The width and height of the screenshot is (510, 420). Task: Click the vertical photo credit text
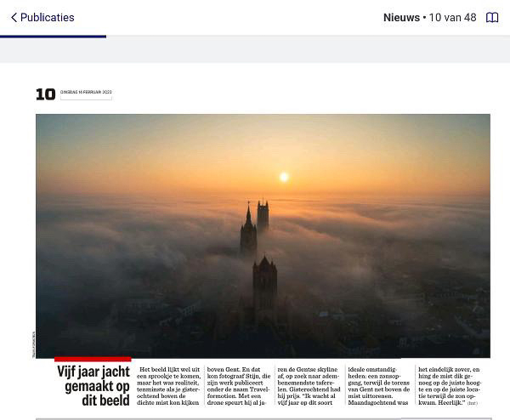(x=34, y=343)
